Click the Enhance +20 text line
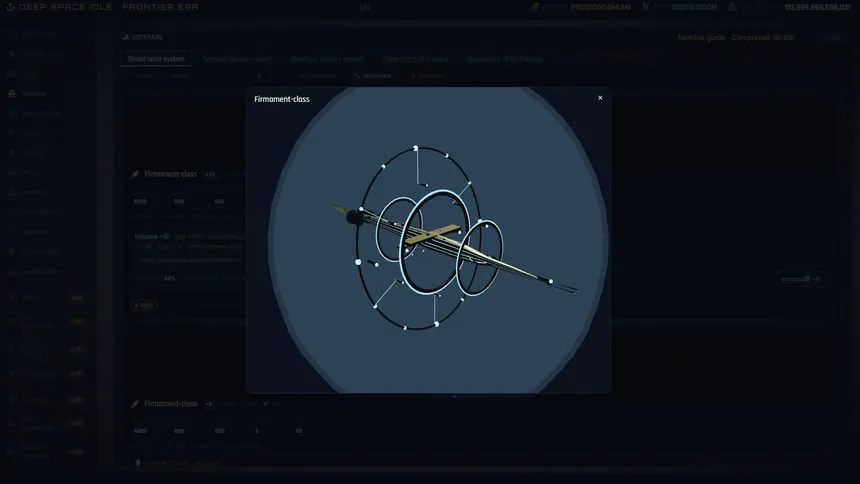The image size is (860, 484). click(x=152, y=237)
